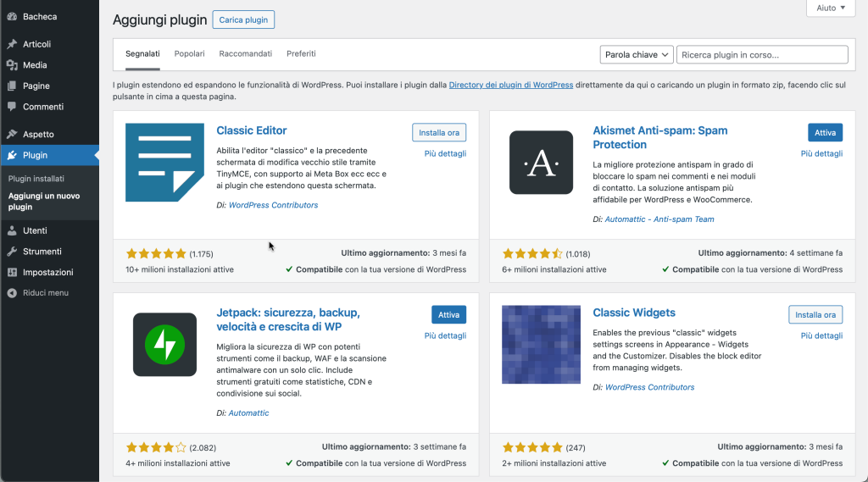Click the Classic Widgets star rating
Screen dimensions: 868x482
coord(532,447)
